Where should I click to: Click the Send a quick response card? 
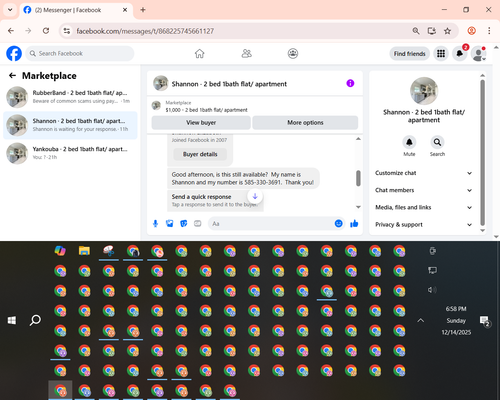pos(215,200)
